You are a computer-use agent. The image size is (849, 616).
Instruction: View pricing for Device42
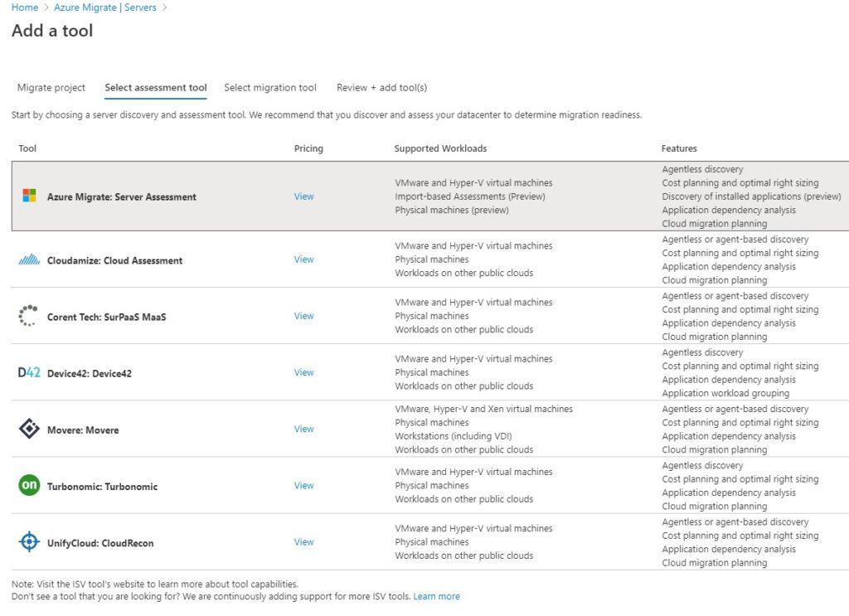pos(303,372)
